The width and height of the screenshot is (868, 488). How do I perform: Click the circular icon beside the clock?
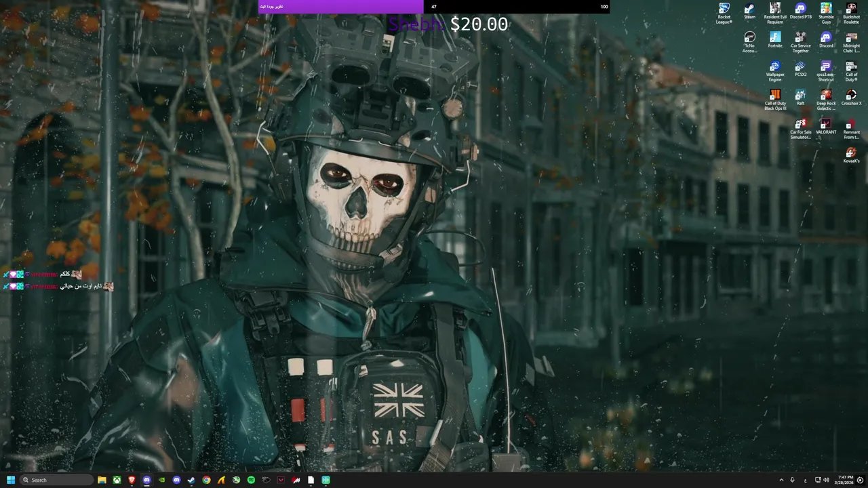[860, 480]
